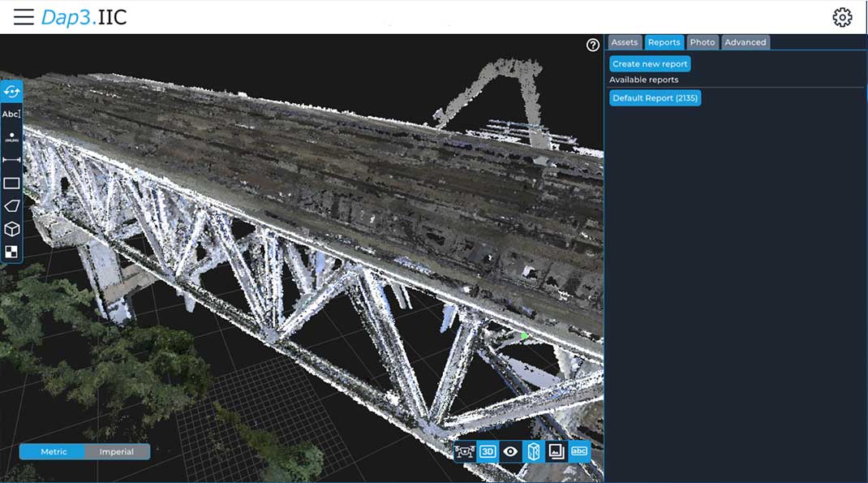The image size is (868, 483).
Task: Select the polygon drawing tool
Action: (11, 206)
